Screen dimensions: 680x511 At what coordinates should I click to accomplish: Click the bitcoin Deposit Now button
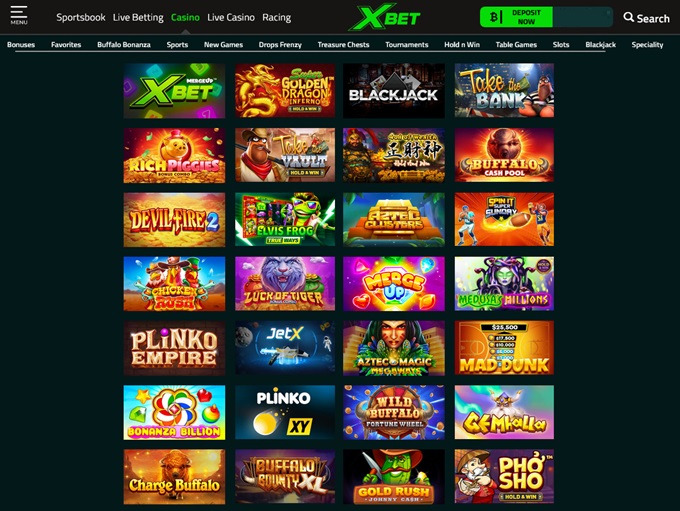516,17
